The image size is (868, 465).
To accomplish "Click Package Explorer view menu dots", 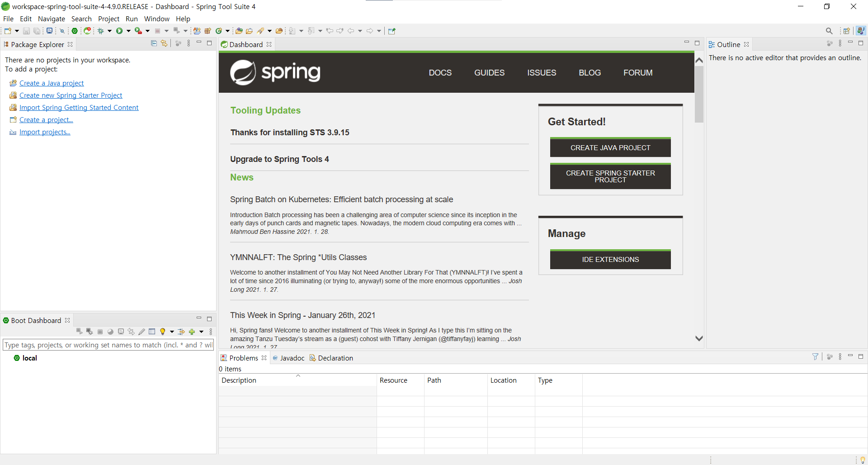I will click(189, 43).
